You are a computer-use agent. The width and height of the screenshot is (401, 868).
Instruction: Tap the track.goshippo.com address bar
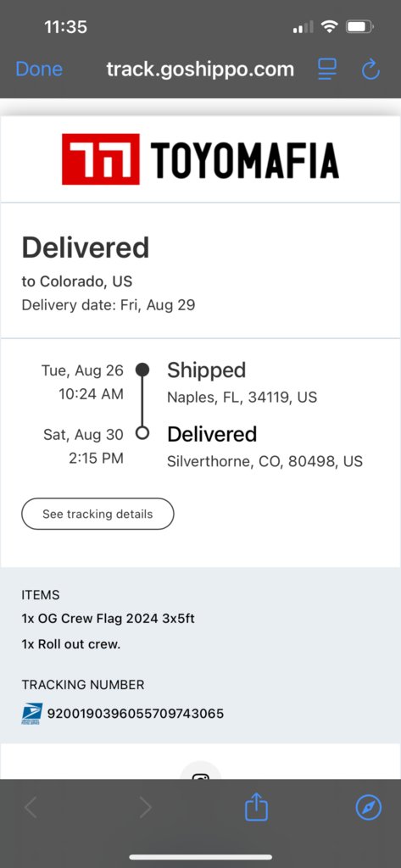pyautogui.click(x=200, y=70)
